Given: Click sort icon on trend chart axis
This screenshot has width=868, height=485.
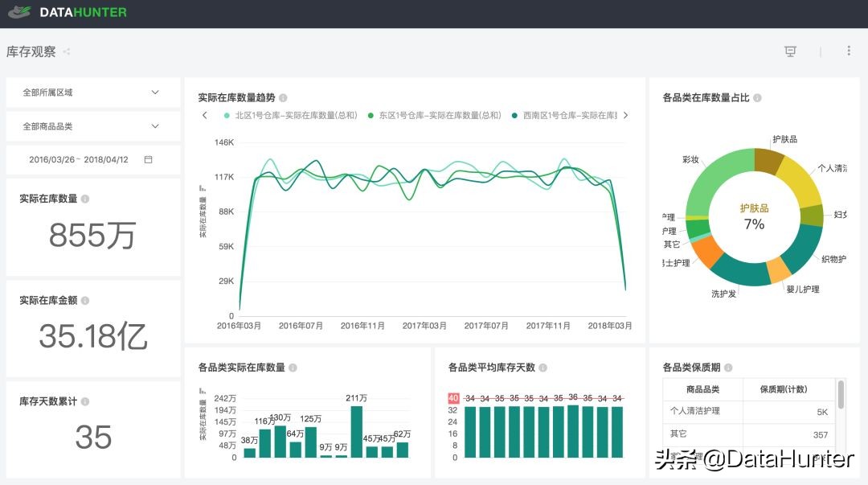Looking at the screenshot, I should coord(203,188).
